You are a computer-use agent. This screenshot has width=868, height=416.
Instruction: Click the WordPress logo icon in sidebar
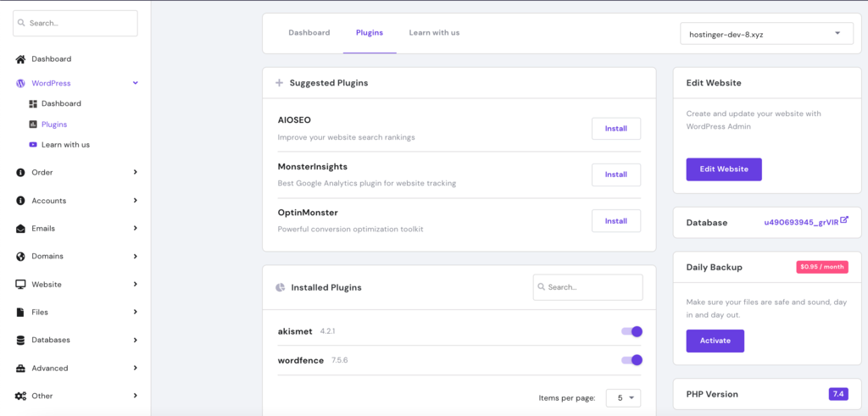pyautogui.click(x=20, y=84)
